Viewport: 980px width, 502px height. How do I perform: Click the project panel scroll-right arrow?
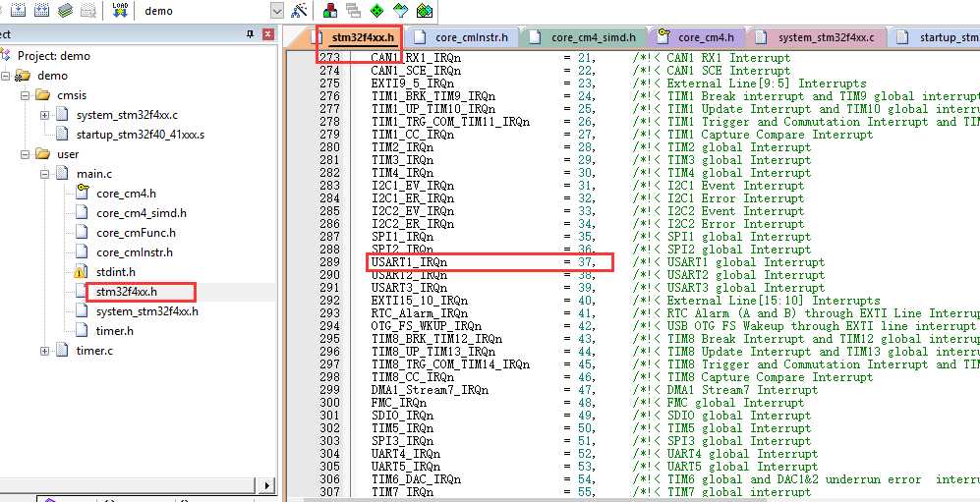pyautogui.click(x=267, y=485)
